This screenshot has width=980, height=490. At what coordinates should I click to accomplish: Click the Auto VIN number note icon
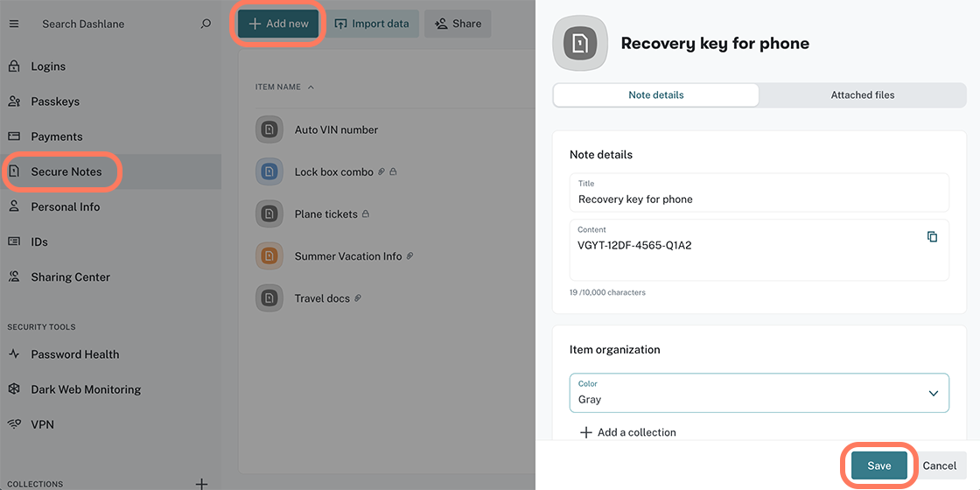269,129
